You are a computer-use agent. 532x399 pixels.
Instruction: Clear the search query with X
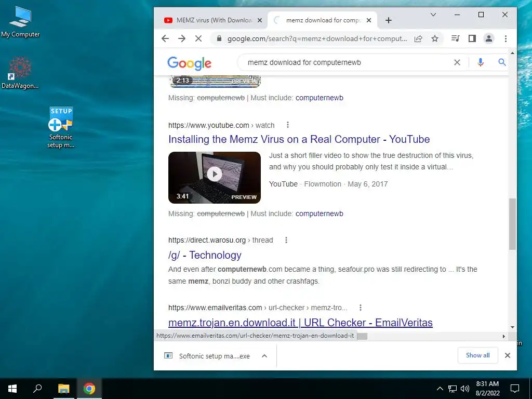457,62
